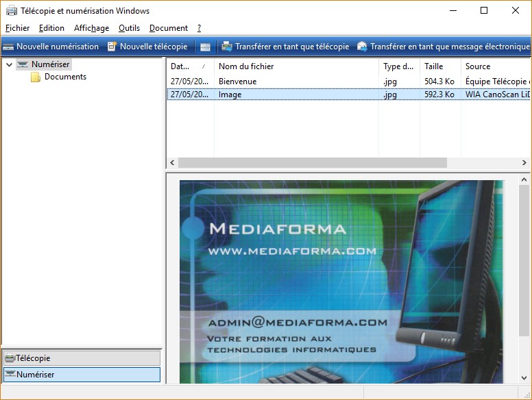Sort the file list by Date column
532x400 pixels.
click(x=185, y=66)
